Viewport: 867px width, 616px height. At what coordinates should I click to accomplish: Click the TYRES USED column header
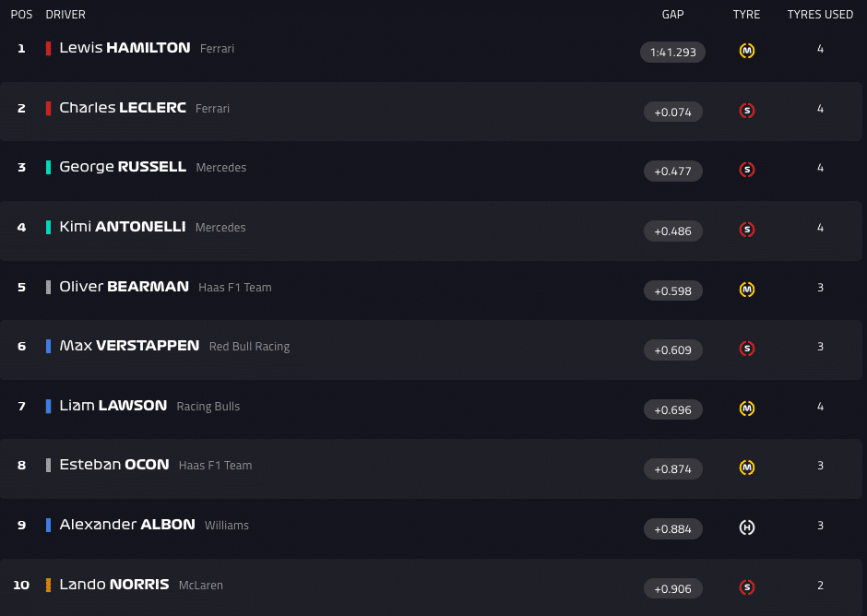coord(820,15)
